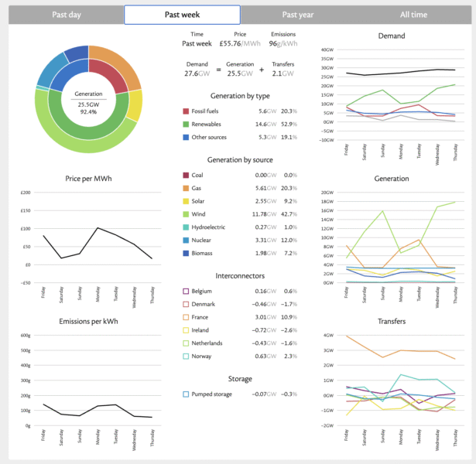This screenshot has width=476, height=464.
Task: Toggle the Norway interconnector box
Action: (186, 357)
